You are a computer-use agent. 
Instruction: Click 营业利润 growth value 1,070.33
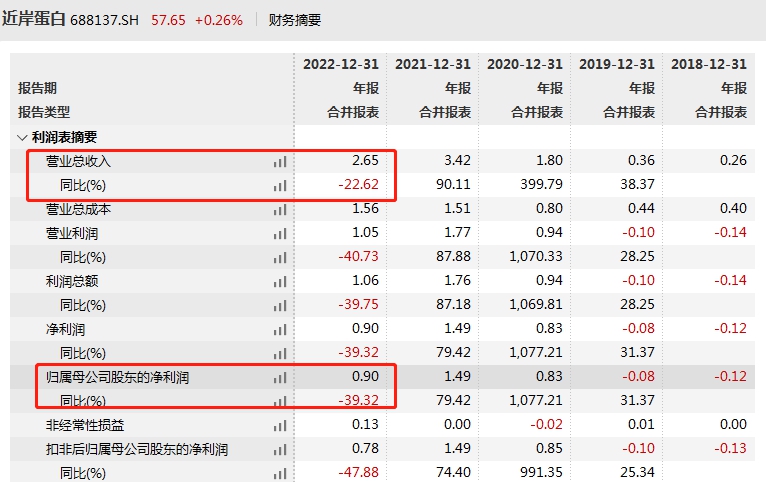[x=536, y=256]
